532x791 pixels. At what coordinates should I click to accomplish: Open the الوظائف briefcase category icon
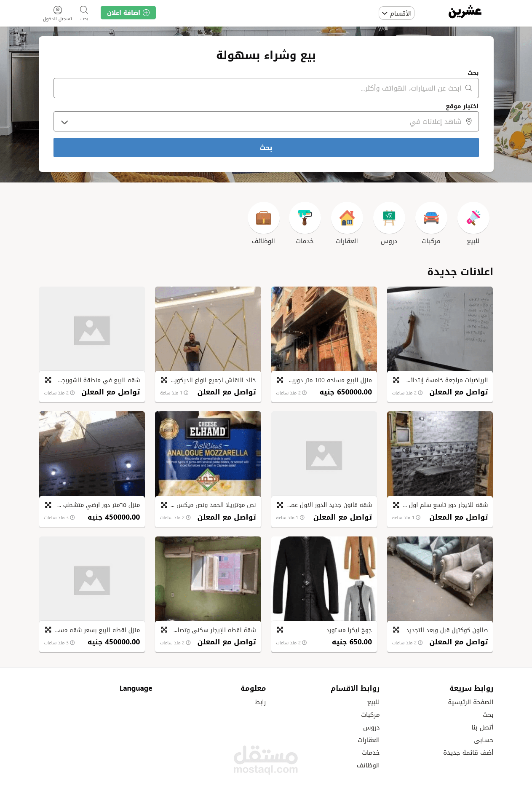tap(263, 218)
